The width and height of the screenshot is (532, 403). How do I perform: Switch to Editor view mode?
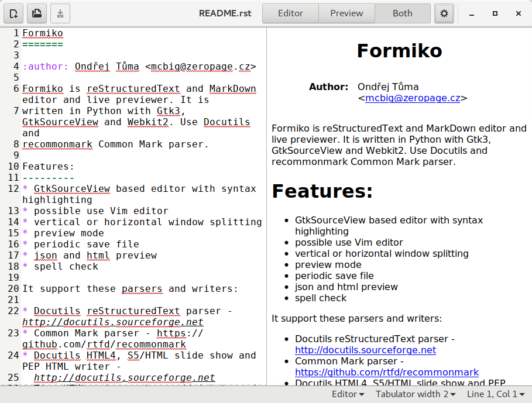[290, 13]
